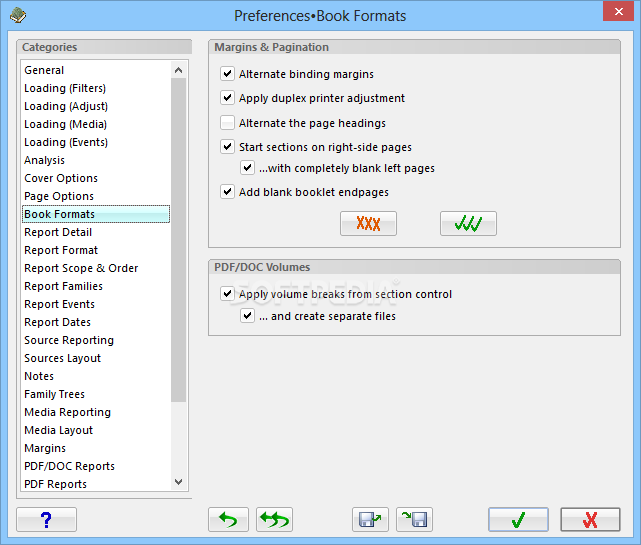The width and height of the screenshot is (641, 545).
Task: Click the categories list scroll down arrow
Action: [x=178, y=482]
